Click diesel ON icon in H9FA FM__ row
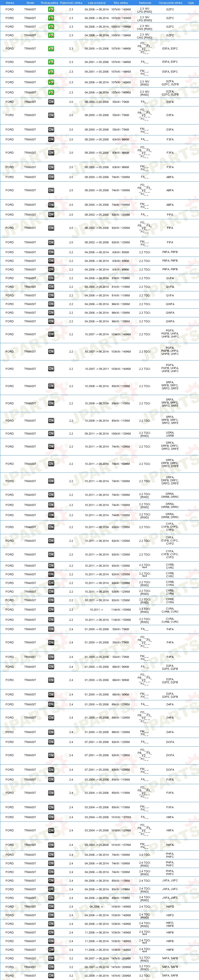 51,845
